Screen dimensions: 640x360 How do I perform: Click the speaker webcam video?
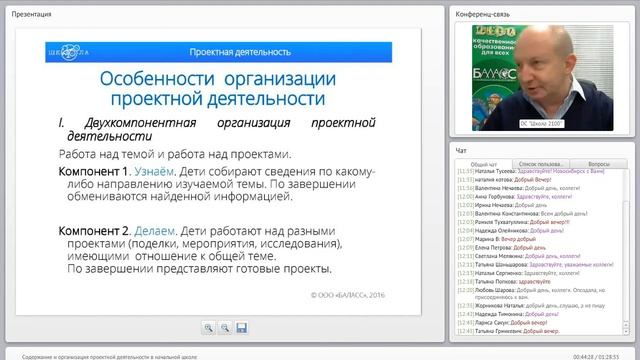(542, 78)
